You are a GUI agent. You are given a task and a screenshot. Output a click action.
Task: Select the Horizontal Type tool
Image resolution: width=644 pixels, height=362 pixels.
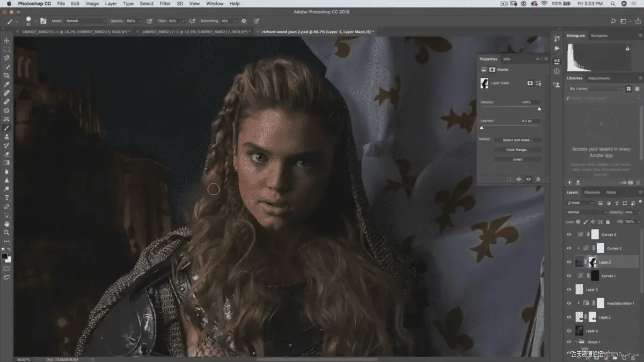point(6,197)
